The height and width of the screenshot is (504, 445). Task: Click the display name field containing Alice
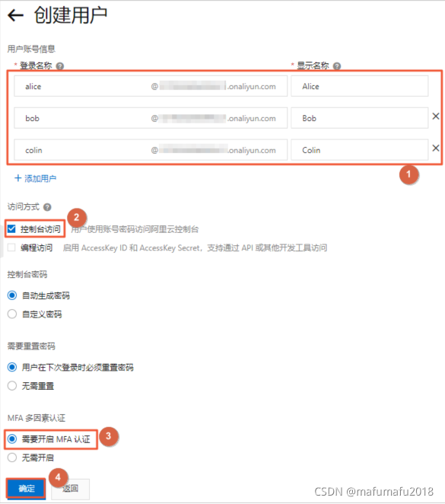tap(360, 86)
